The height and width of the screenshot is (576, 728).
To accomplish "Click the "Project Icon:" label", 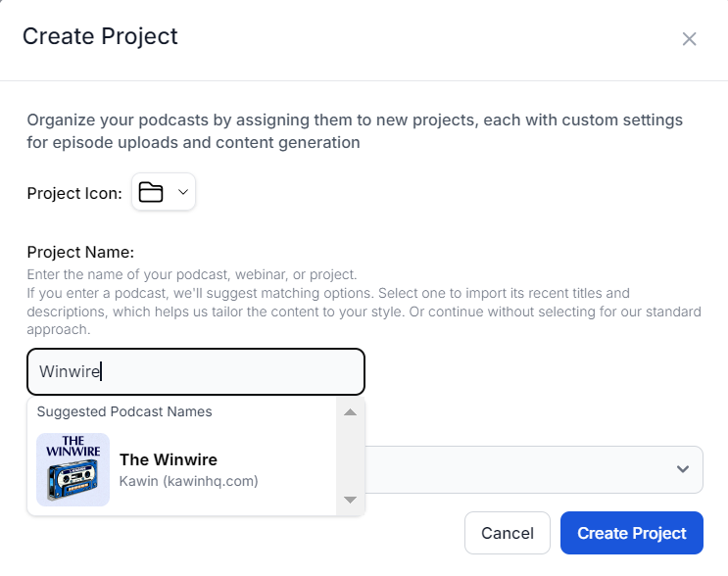I will [x=74, y=193].
